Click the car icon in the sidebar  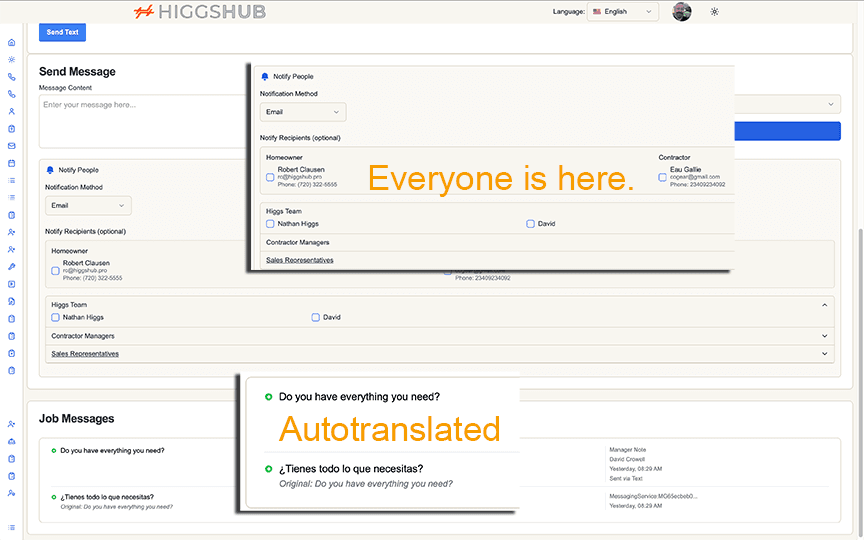click(x=11, y=442)
